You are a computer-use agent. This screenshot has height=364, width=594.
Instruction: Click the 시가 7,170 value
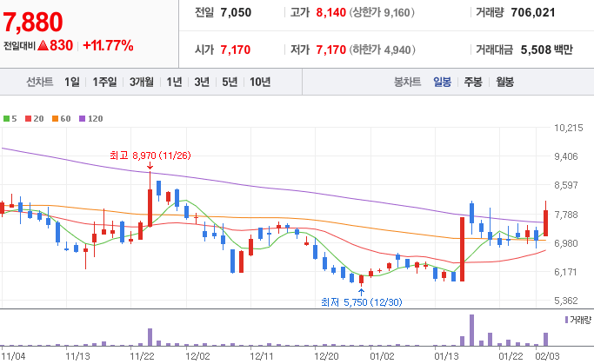(235, 50)
